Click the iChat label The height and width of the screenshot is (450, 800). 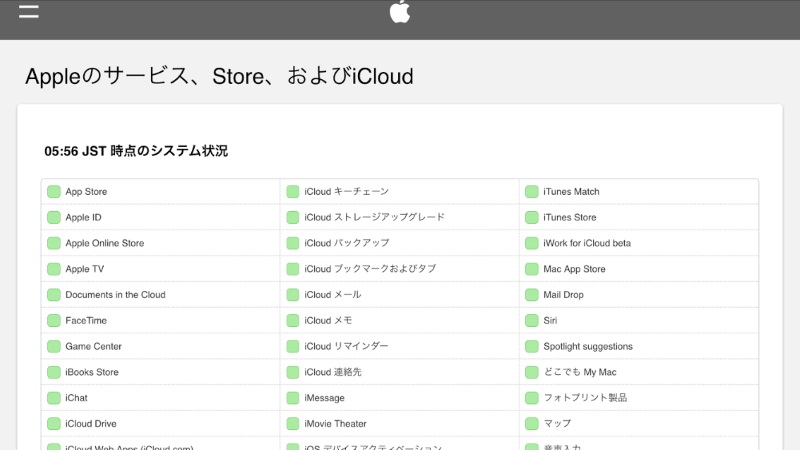(x=77, y=398)
